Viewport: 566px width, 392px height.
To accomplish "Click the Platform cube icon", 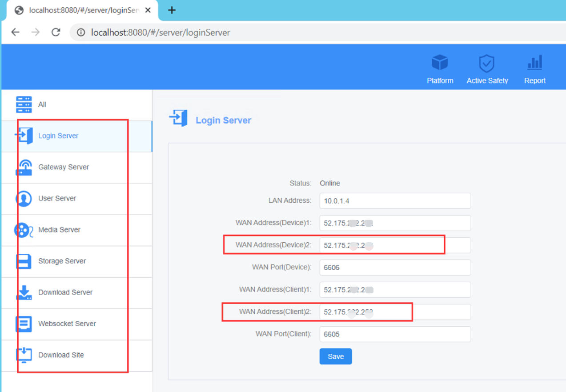I will click(x=440, y=63).
